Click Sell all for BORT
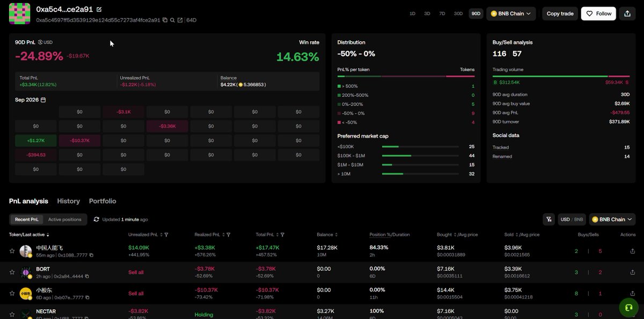This screenshot has width=644, height=319. 136,272
